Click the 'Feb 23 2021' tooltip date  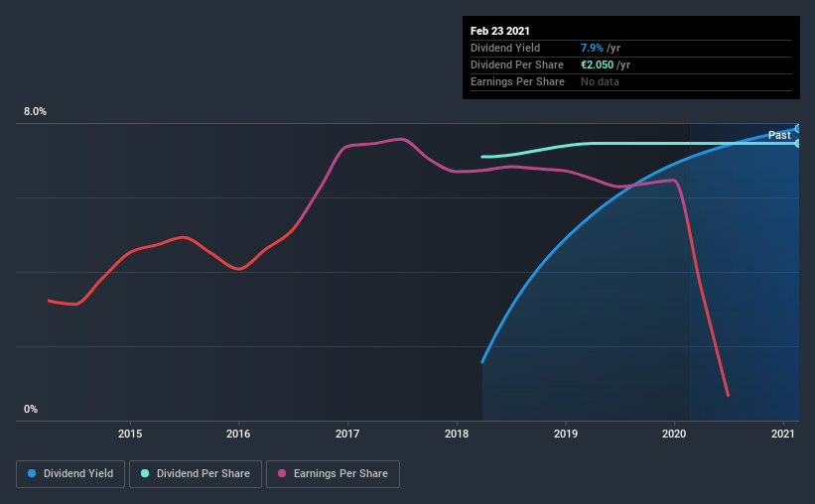coord(500,31)
